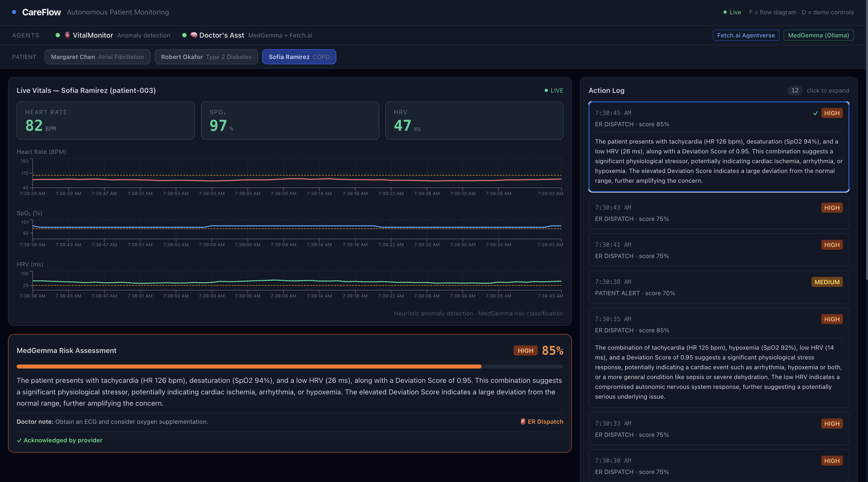The height and width of the screenshot is (482, 868).
Task: Expand the Action Log via click to expand
Action: [x=828, y=91]
